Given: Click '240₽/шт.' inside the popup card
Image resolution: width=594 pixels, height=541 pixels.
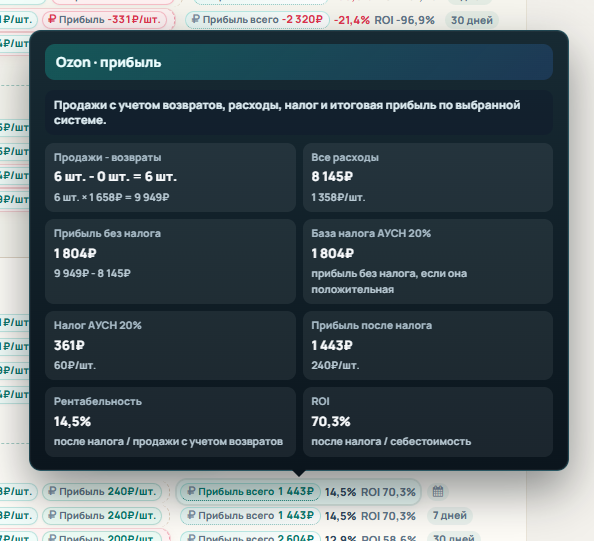Looking at the screenshot, I should pos(335,365).
